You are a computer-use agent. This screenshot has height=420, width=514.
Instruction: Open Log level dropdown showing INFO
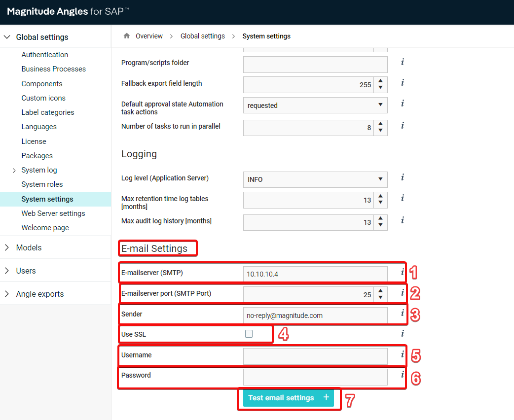coord(315,179)
